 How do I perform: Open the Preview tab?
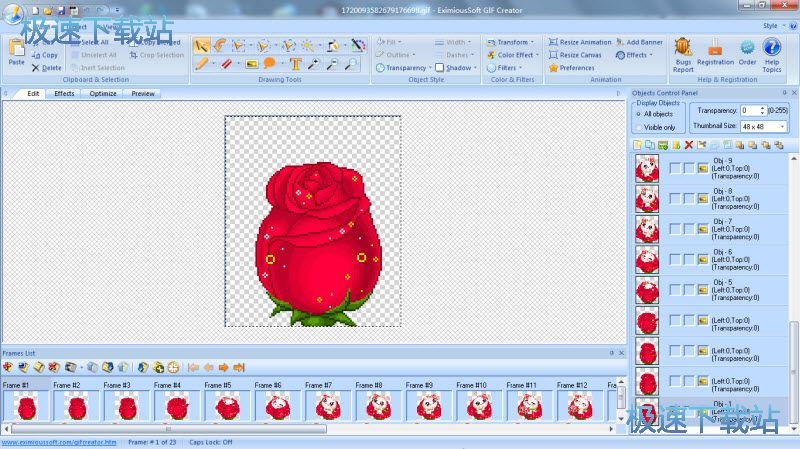pos(143,93)
